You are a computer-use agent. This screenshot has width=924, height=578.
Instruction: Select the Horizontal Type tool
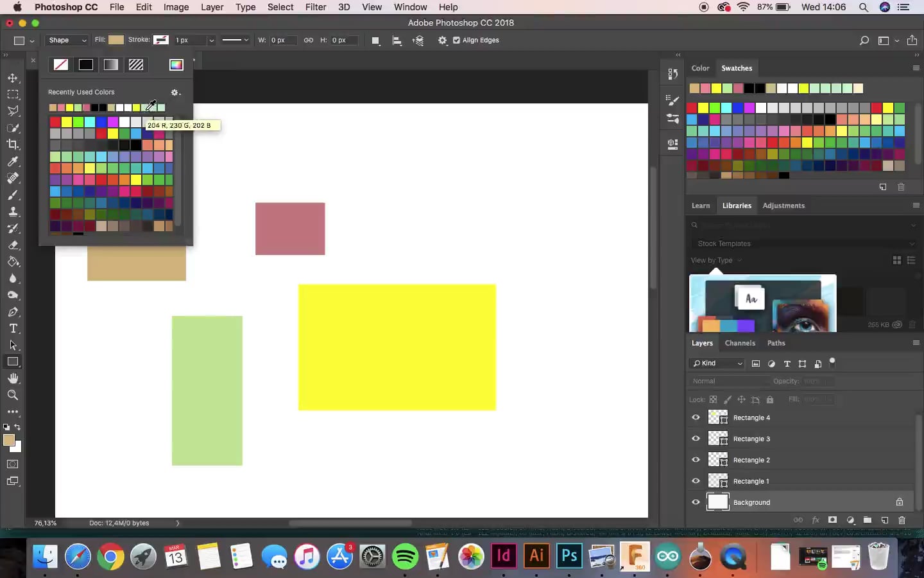tap(13, 328)
